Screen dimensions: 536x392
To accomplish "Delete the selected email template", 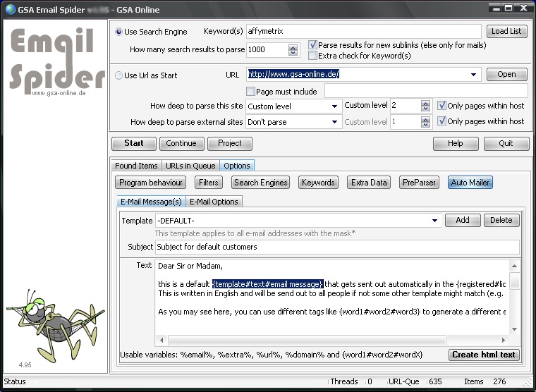I will point(501,220).
